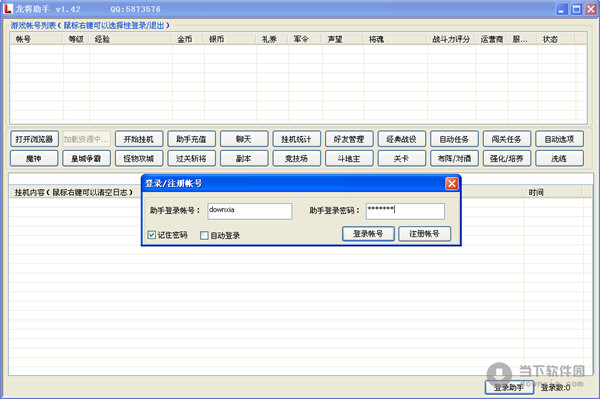
Task: Click the 登录数:0 status text
Action: (x=555, y=388)
